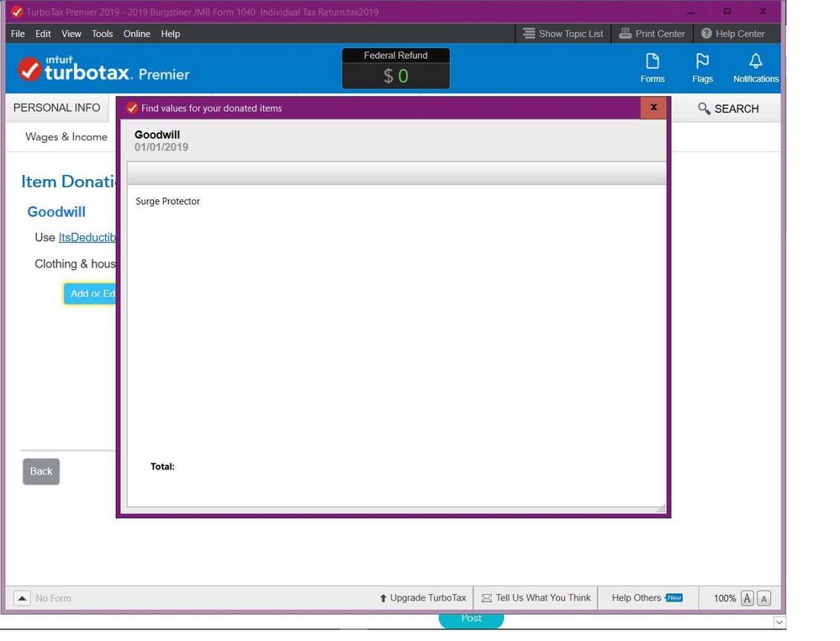Open the Print Center
The height and width of the screenshot is (641, 840).
[652, 34]
